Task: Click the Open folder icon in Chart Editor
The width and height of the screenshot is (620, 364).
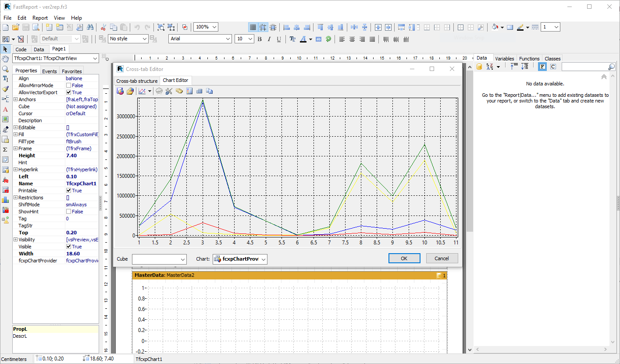Action: tap(130, 91)
